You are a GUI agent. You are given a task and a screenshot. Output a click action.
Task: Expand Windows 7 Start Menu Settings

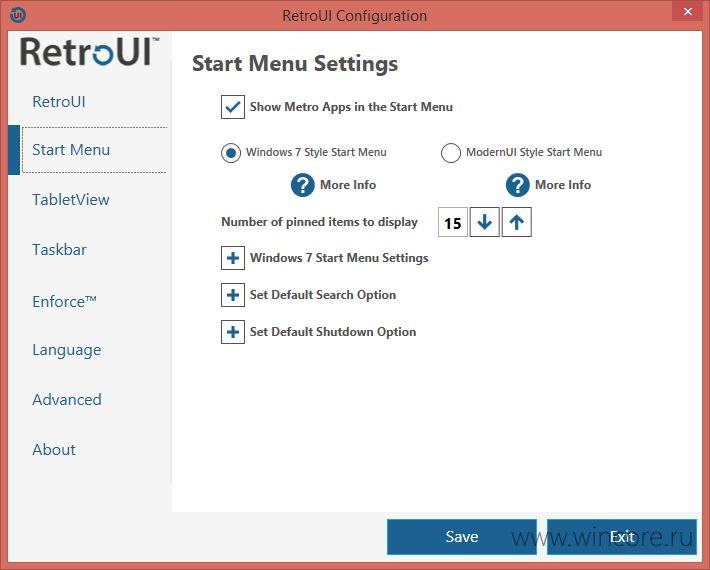coord(233,258)
